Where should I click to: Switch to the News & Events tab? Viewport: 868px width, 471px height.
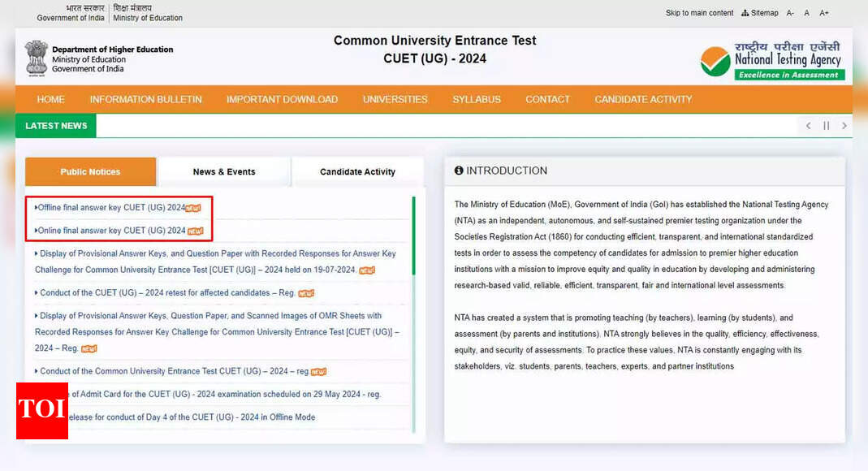click(223, 171)
